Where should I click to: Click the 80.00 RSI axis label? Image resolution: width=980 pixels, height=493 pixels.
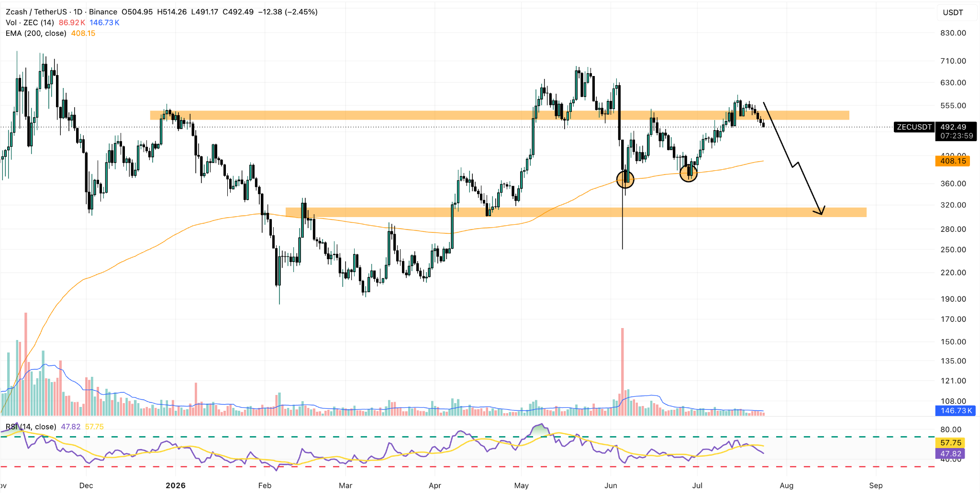click(951, 429)
